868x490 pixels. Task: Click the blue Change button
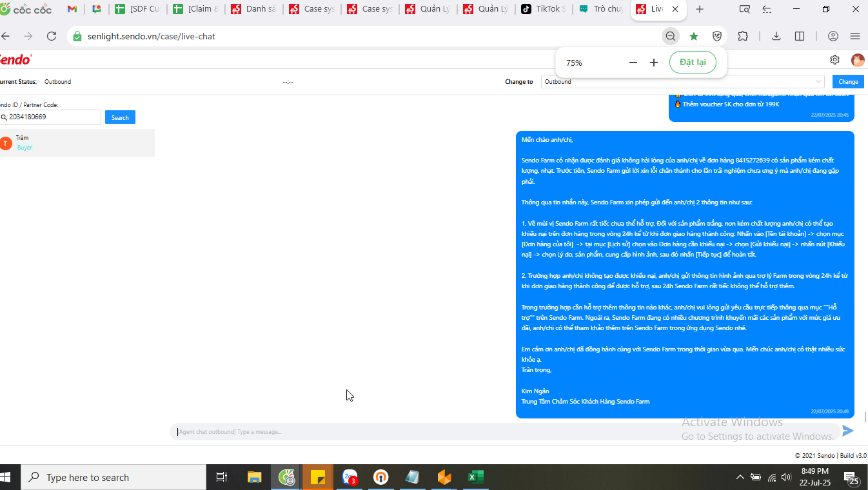pyautogui.click(x=848, y=82)
